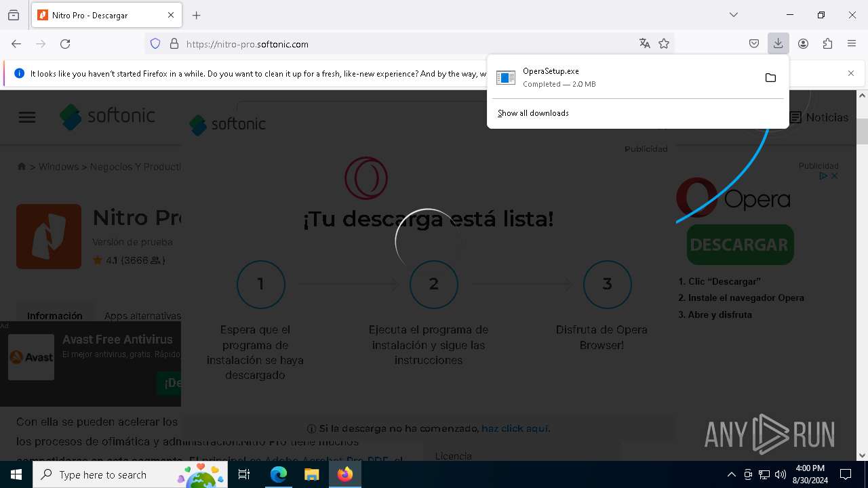Translate this page icon
Screen dimensions: 868x488
coord(644,44)
